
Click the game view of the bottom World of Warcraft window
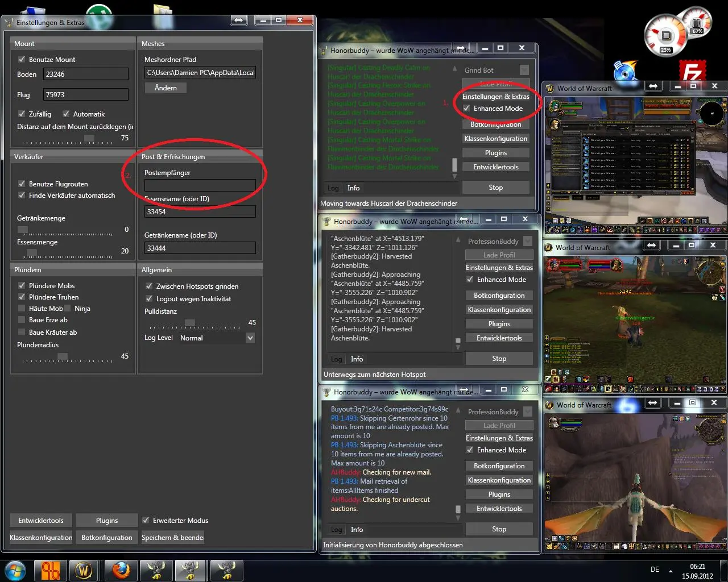pos(635,477)
